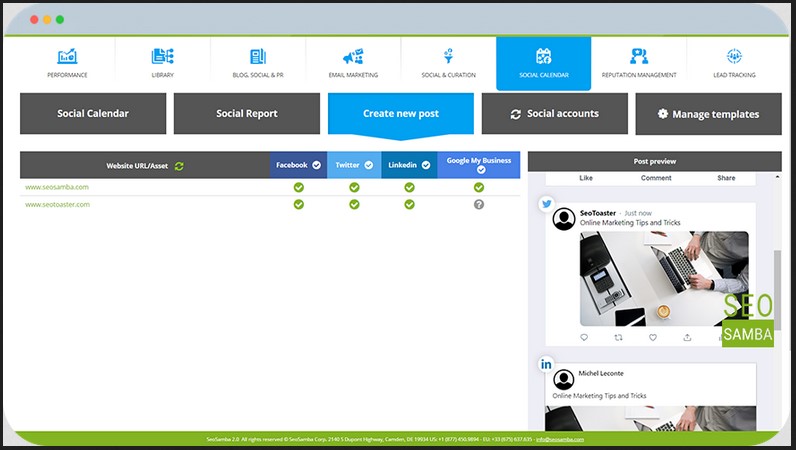Click the 'Michel Leconte' name text

[601, 373]
